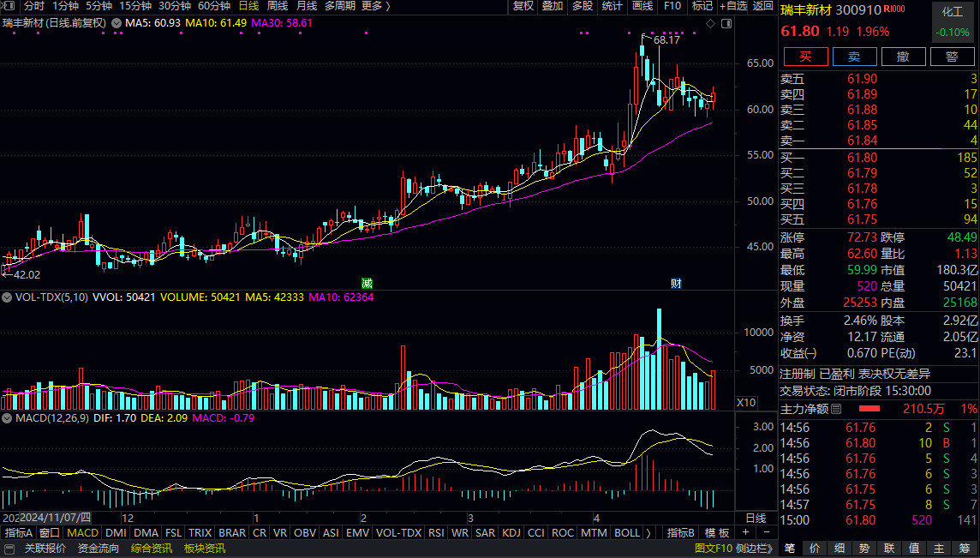The image size is (980, 558).
Task: Click the X10 volume scale label
Action: point(745,402)
